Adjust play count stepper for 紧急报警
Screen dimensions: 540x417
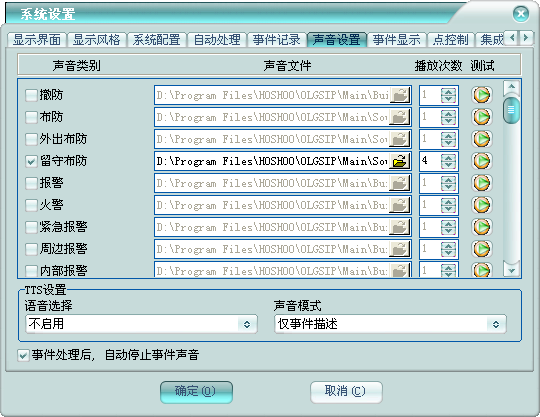pyautogui.click(x=448, y=227)
